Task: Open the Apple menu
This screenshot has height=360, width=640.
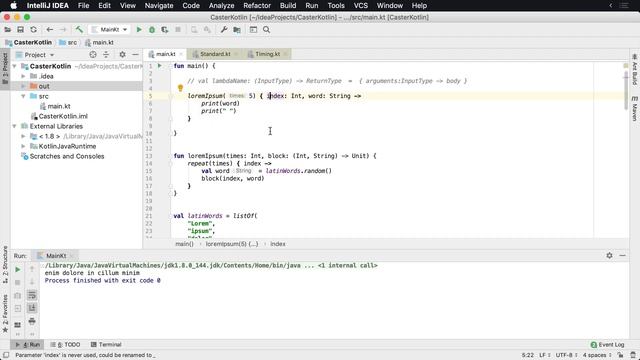Action: 13,6
